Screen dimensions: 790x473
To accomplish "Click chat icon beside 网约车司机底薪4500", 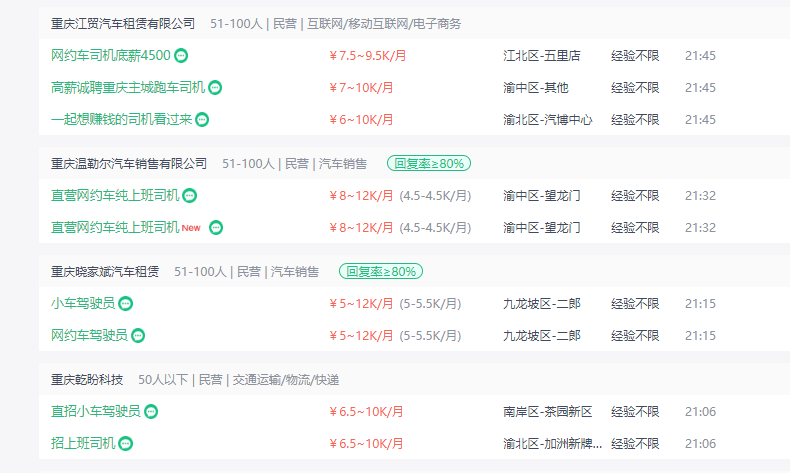I will tap(181, 55).
